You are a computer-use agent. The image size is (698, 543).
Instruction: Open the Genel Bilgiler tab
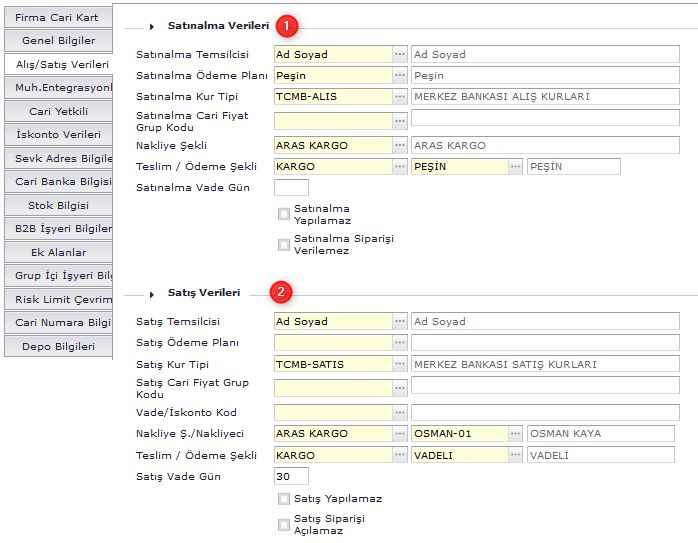(57, 41)
